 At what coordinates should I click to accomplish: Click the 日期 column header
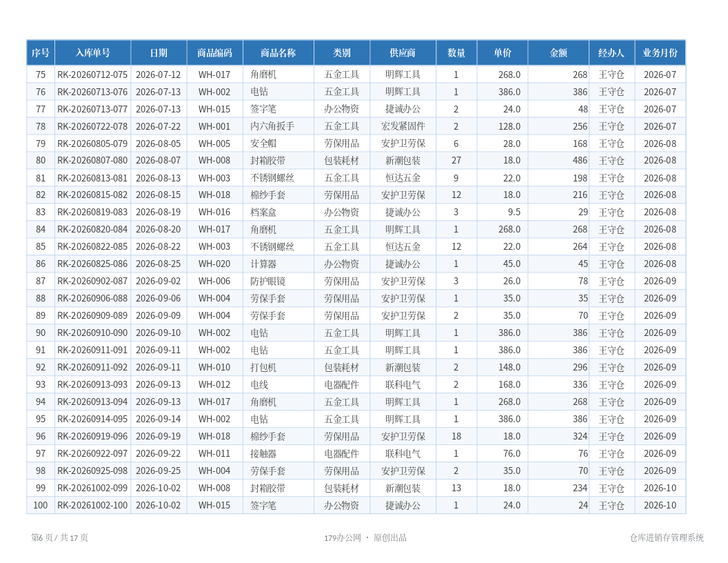click(159, 53)
